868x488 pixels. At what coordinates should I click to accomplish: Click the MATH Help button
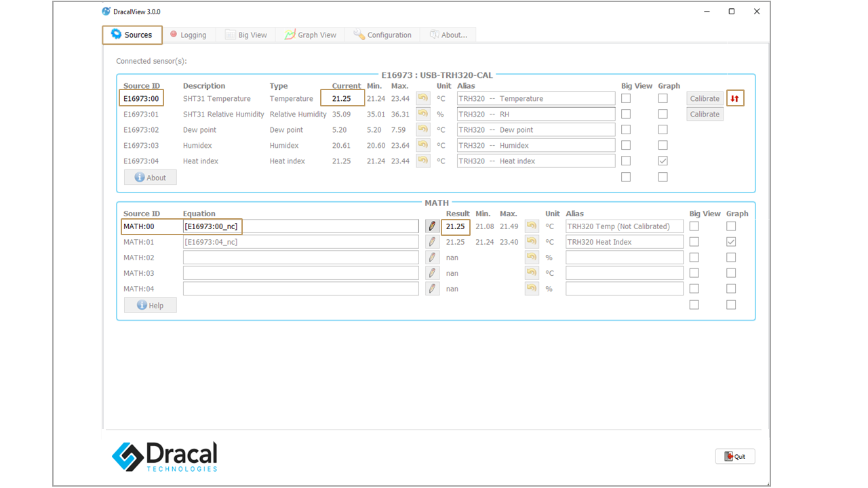pos(150,305)
